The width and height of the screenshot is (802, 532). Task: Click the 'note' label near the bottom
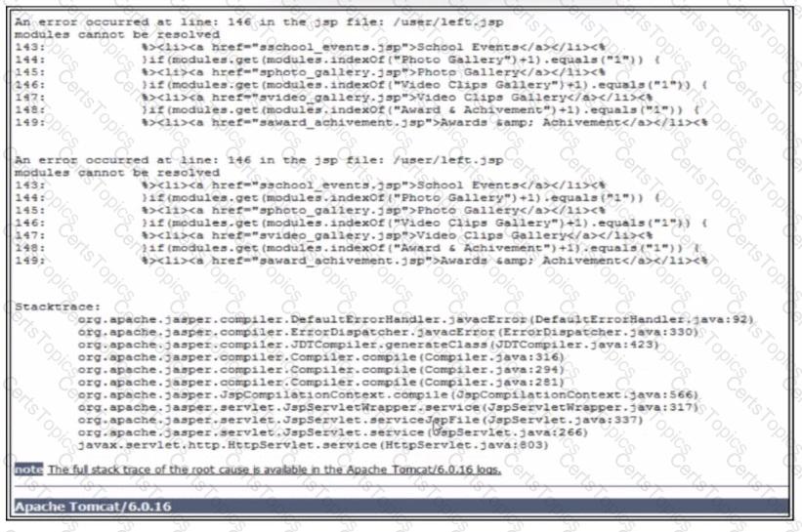(x=28, y=470)
